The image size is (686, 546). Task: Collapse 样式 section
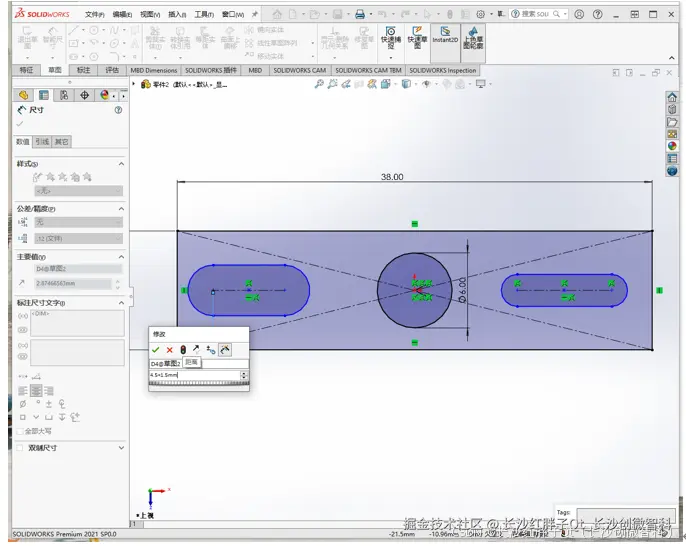[x=121, y=164]
